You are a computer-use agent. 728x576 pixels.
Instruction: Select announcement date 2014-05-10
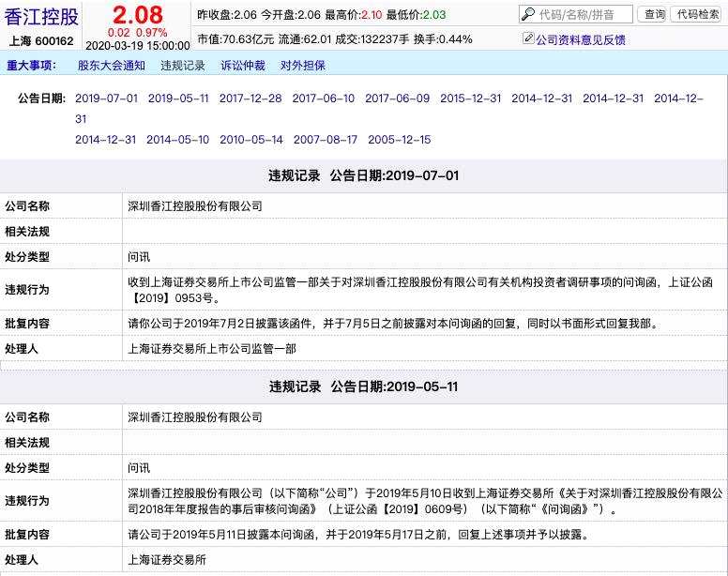(x=178, y=139)
